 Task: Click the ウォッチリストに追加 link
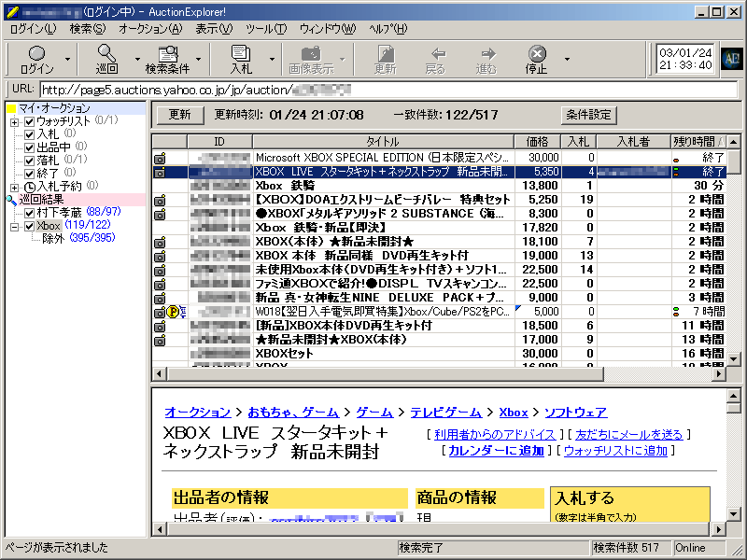coord(615,451)
